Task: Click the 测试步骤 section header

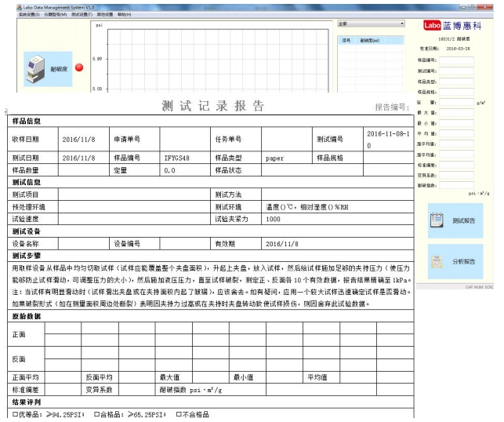Action: 27,256
